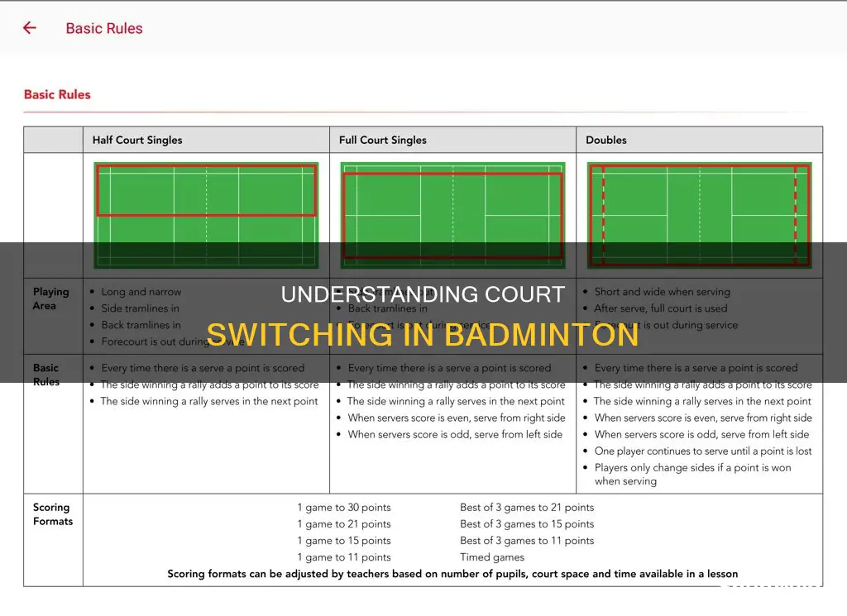Open the Full Court Singles court diagram

[x=452, y=216]
